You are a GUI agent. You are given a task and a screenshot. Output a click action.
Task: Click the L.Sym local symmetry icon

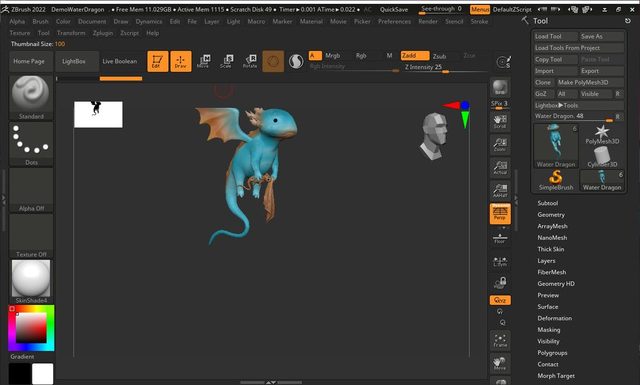(x=500, y=261)
